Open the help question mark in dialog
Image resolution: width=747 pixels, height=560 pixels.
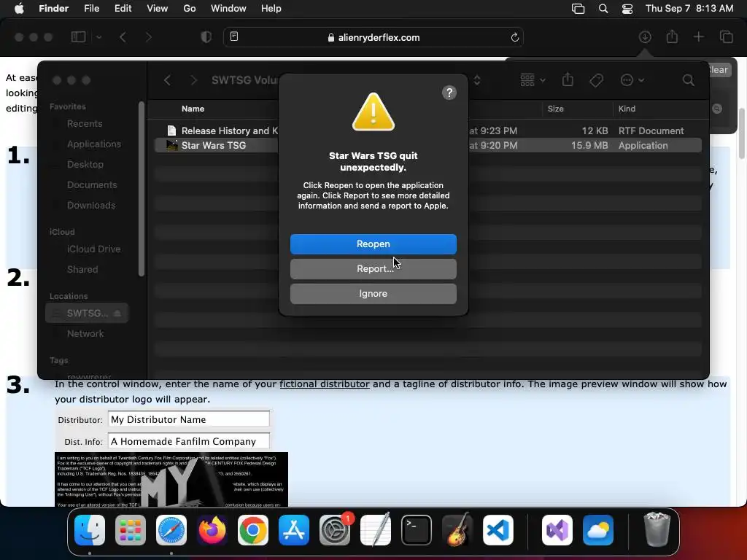(449, 93)
